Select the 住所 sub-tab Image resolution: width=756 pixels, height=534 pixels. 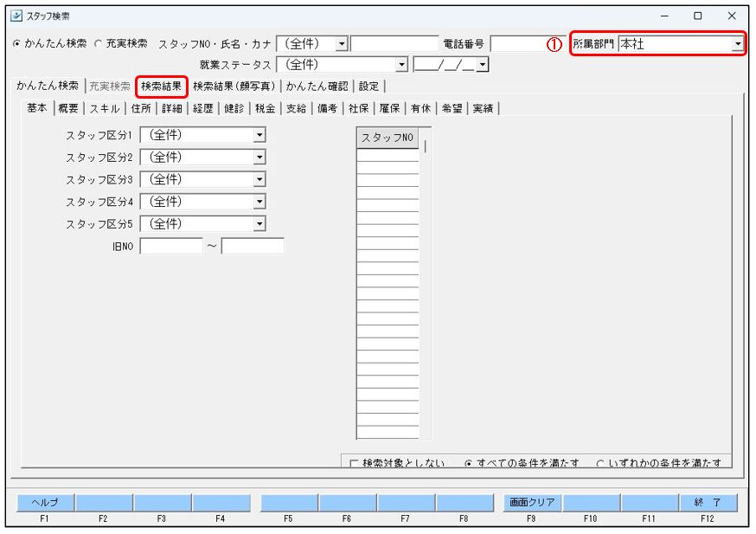141,108
